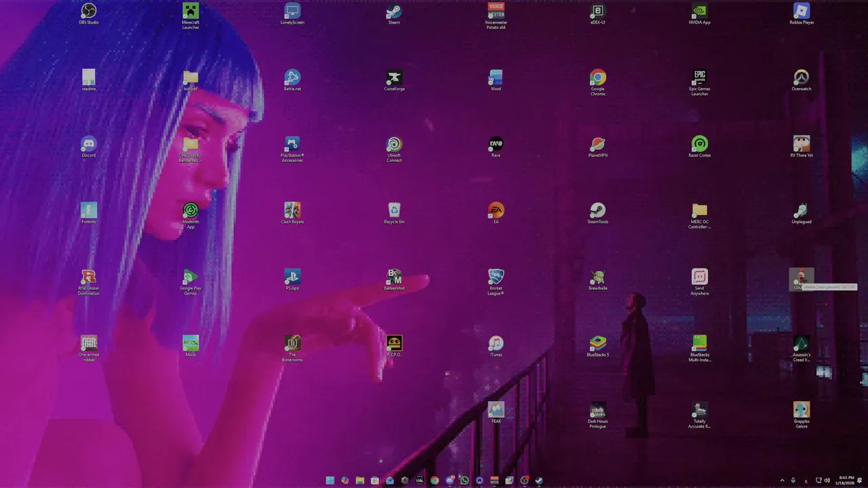This screenshot has width=868, height=488.
Task: Select the Grapples Galore desktop icon
Action: [802, 415]
